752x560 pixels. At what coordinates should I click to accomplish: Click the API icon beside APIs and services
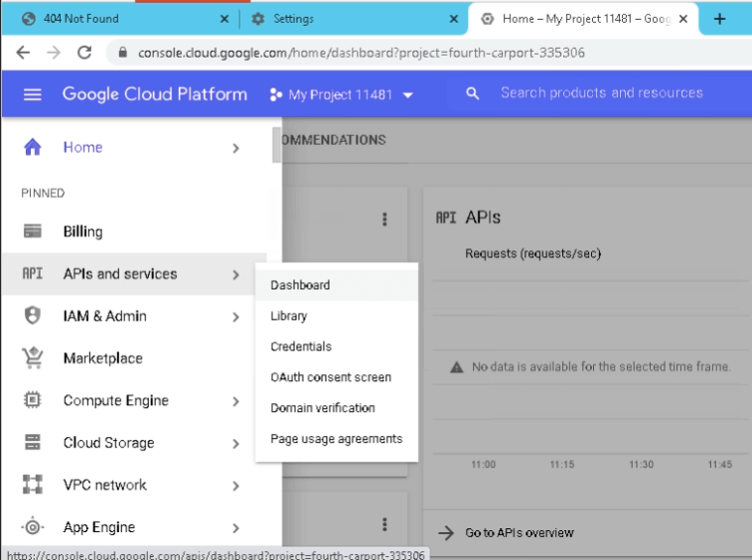pyautogui.click(x=33, y=273)
